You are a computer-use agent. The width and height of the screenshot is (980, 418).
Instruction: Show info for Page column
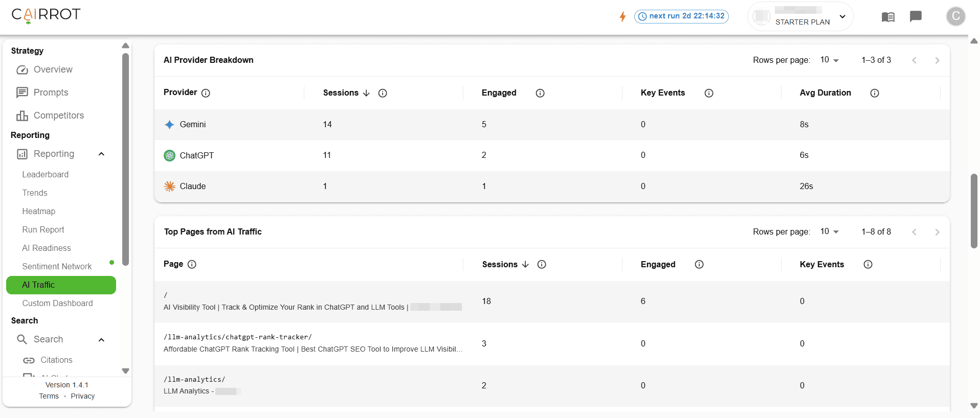coord(192,264)
